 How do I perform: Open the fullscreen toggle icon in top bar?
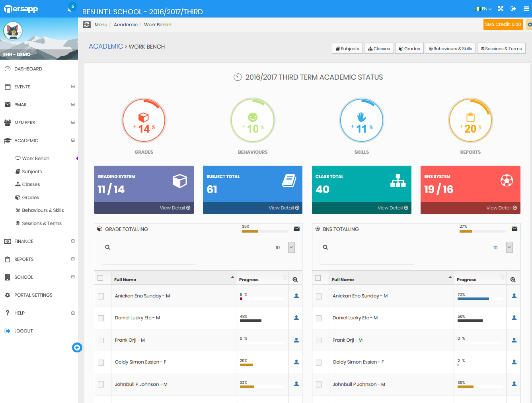click(x=501, y=9)
